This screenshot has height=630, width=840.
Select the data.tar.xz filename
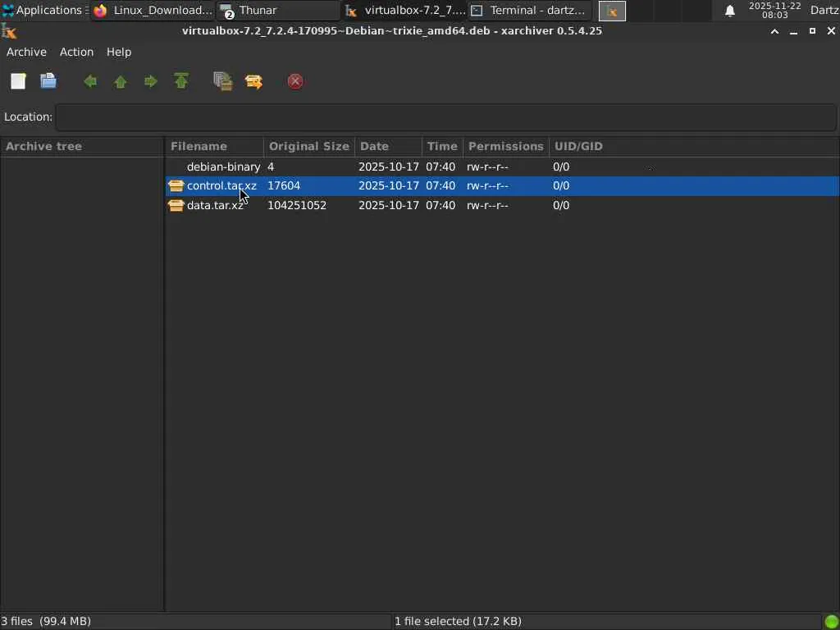[x=216, y=206]
